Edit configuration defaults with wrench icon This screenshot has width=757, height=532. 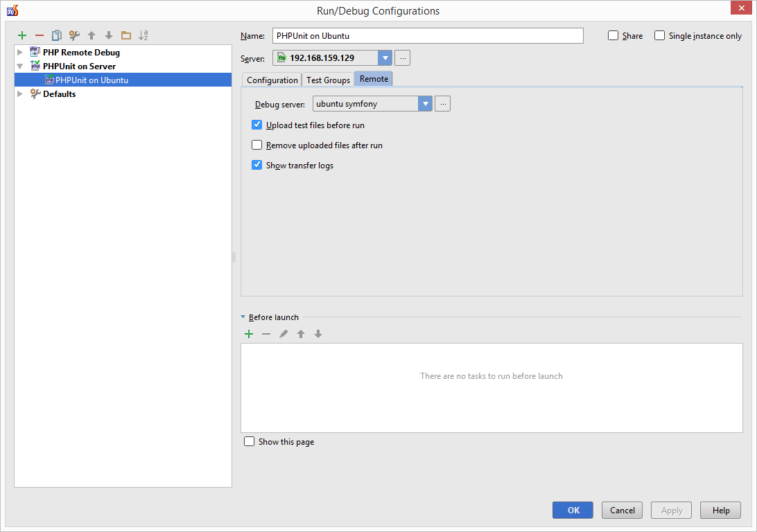(x=74, y=35)
